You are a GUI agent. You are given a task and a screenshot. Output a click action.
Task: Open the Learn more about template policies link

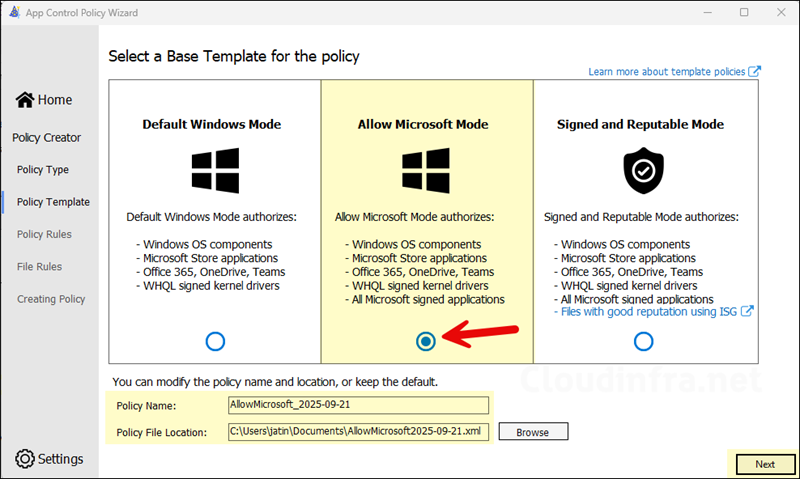(667, 72)
